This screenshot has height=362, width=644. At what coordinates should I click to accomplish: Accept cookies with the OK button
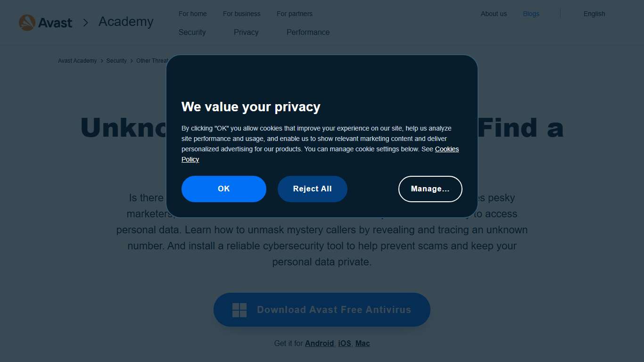[x=224, y=189]
